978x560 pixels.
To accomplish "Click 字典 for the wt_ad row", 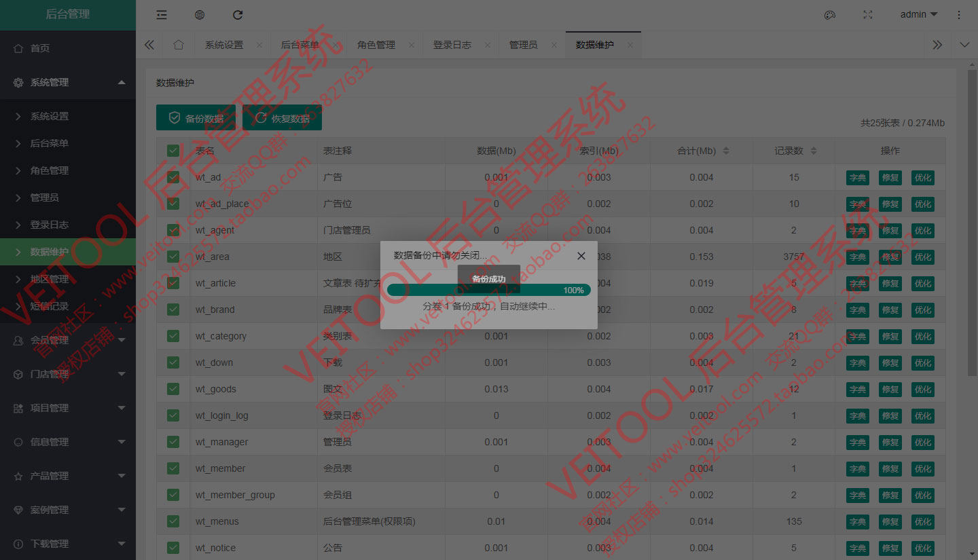I will 858,178.
